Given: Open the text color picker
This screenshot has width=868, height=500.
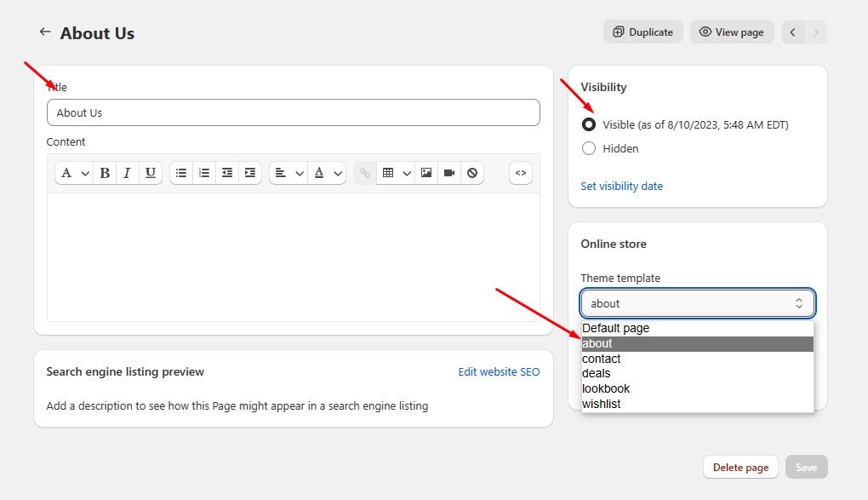Looking at the screenshot, I should tap(327, 173).
